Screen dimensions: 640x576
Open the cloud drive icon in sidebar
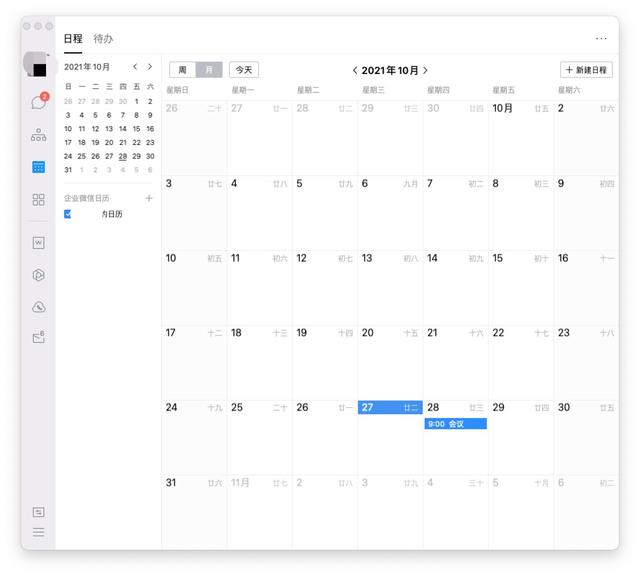click(38, 307)
